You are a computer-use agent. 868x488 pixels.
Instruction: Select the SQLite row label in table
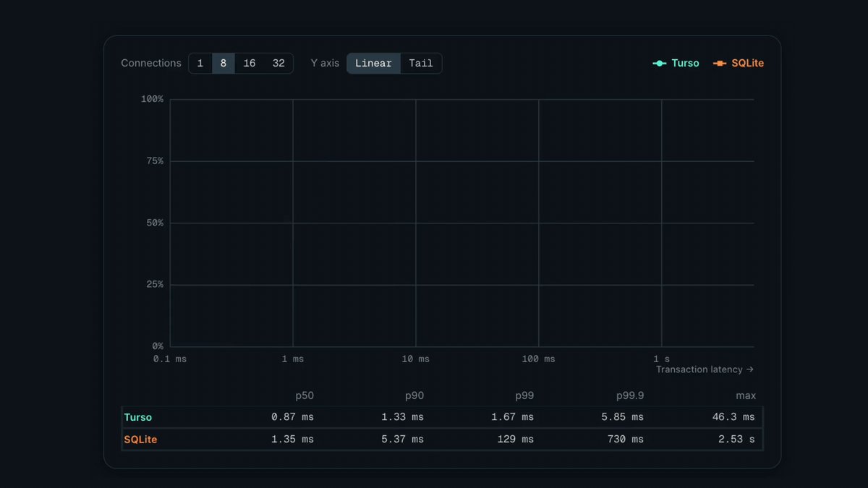[x=140, y=440]
